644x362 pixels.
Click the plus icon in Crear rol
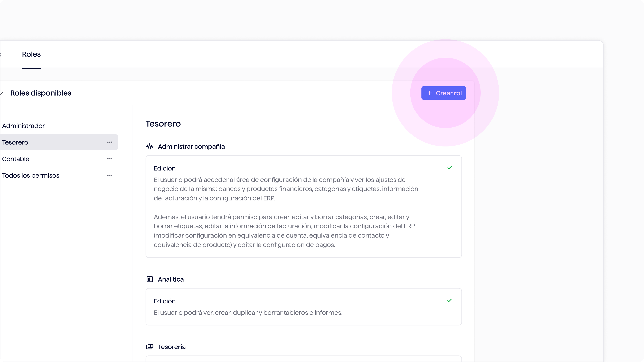coord(430,93)
